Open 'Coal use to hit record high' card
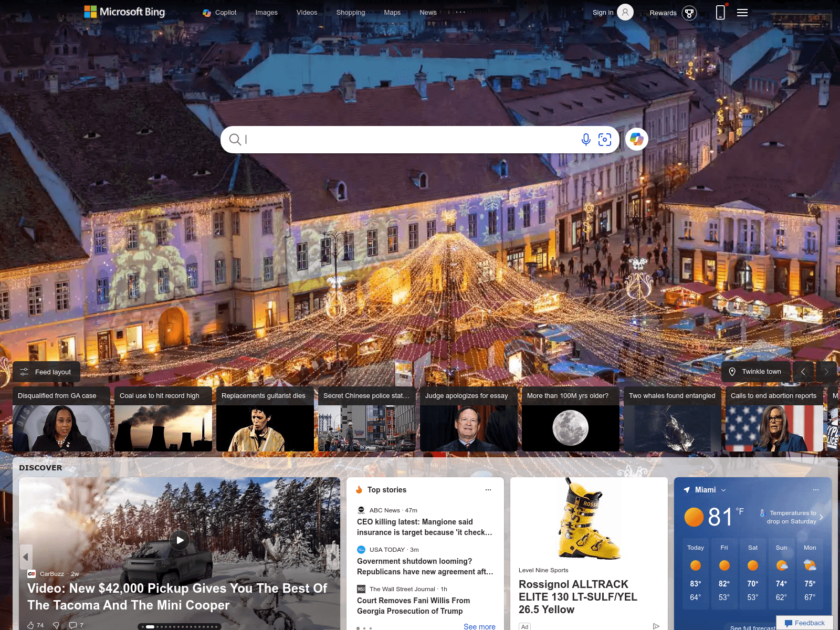 [163, 419]
